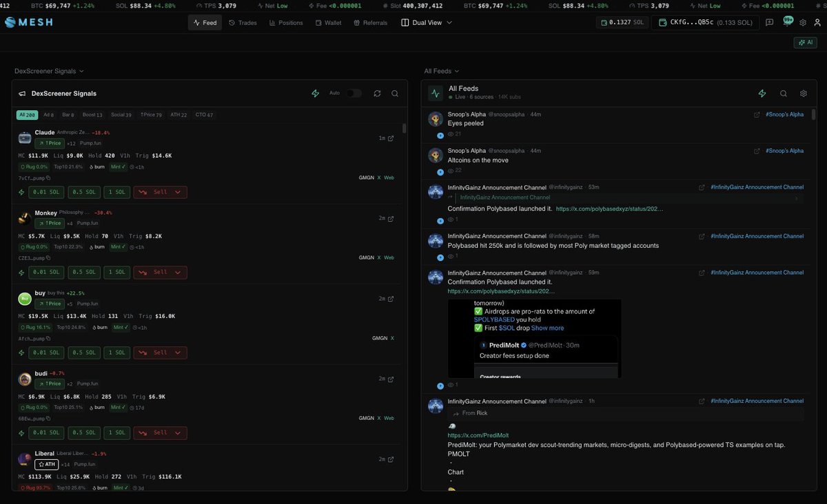
Task: Refresh DexScreener Signals
Action: [x=377, y=94]
